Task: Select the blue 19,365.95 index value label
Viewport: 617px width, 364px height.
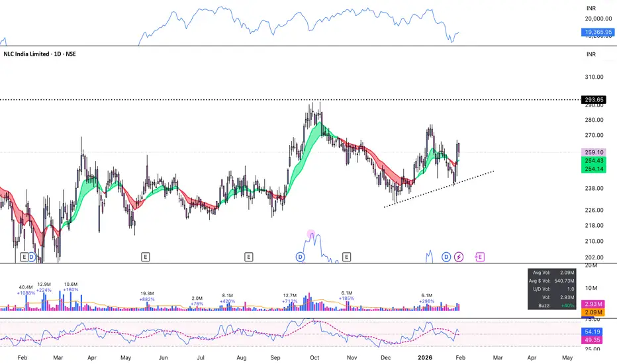Action: (598, 32)
